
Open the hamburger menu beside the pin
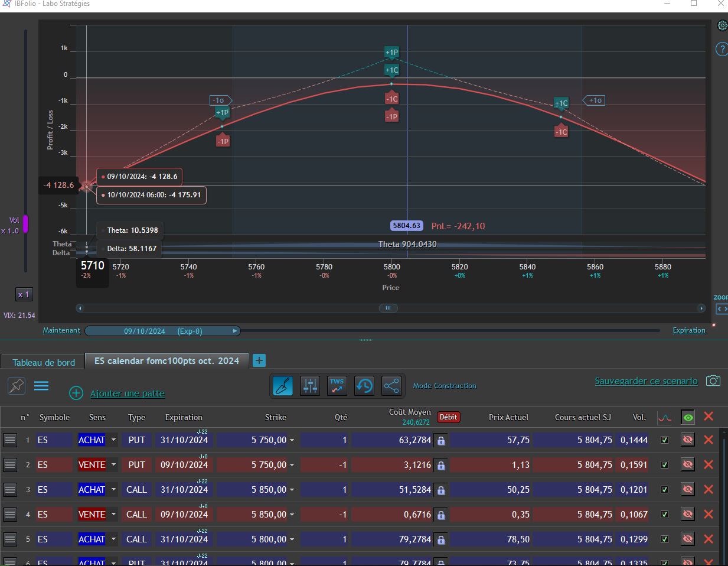(x=41, y=386)
